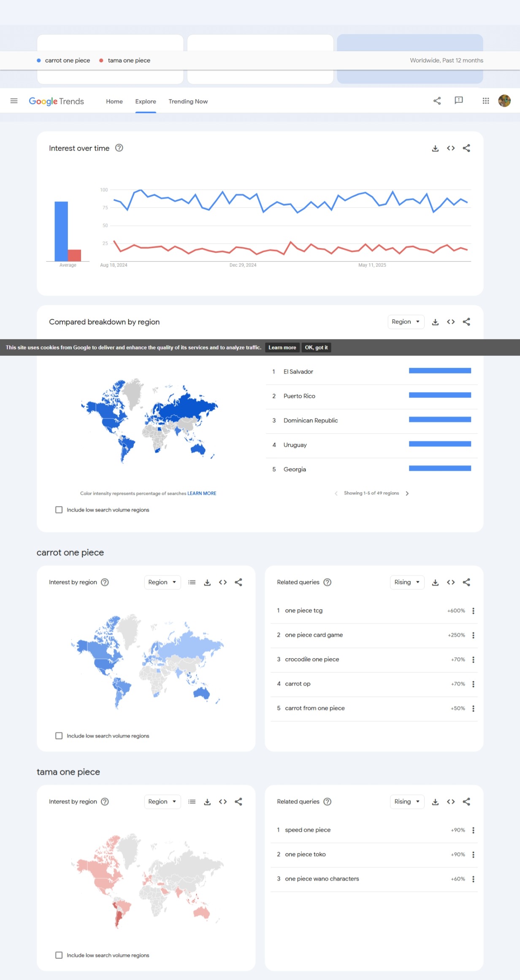The image size is (520, 980).
Task: Embed the Interest over time chart
Action: click(451, 148)
